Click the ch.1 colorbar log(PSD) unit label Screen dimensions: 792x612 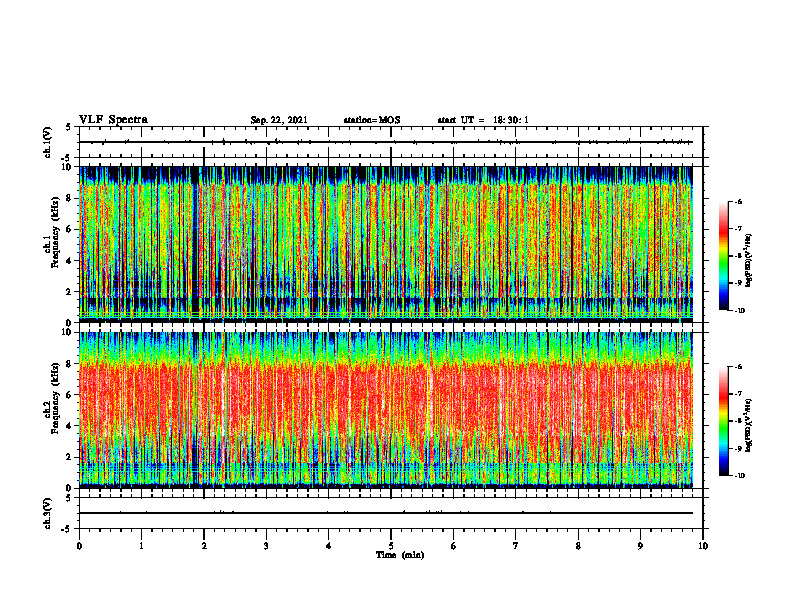click(x=749, y=260)
